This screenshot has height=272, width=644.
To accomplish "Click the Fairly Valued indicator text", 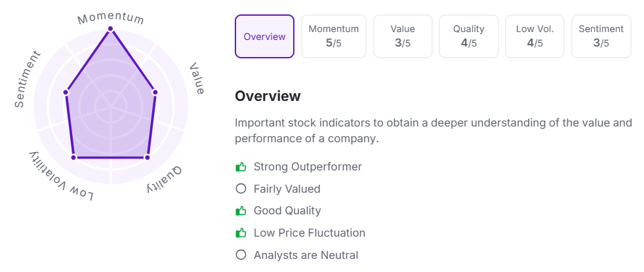I will click(x=287, y=189).
